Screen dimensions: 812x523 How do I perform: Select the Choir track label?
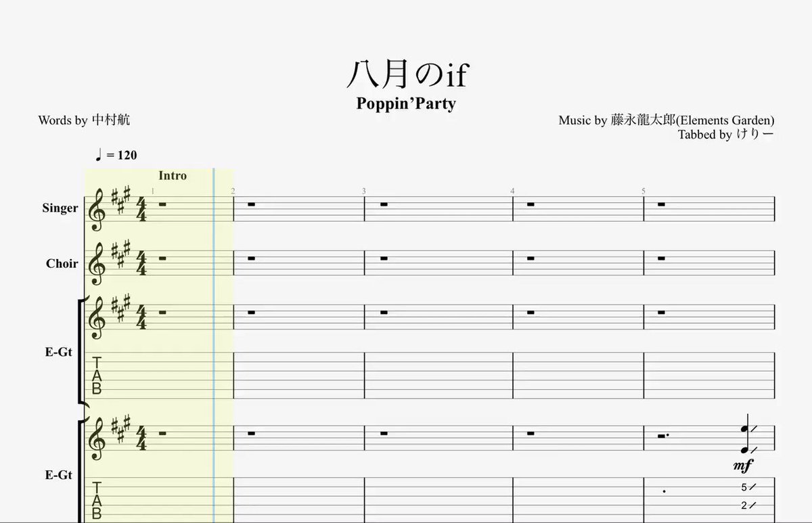click(x=62, y=264)
